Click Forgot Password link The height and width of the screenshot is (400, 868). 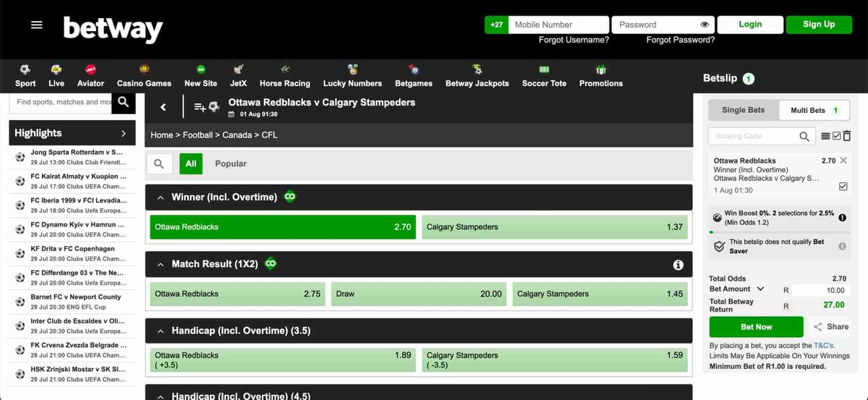(x=681, y=40)
